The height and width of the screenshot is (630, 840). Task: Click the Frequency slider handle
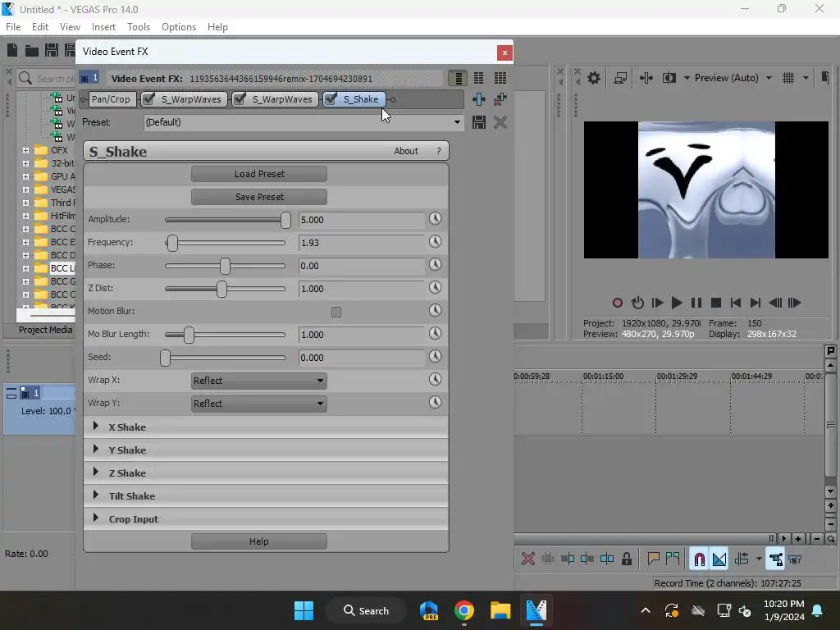click(x=172, y=243)
